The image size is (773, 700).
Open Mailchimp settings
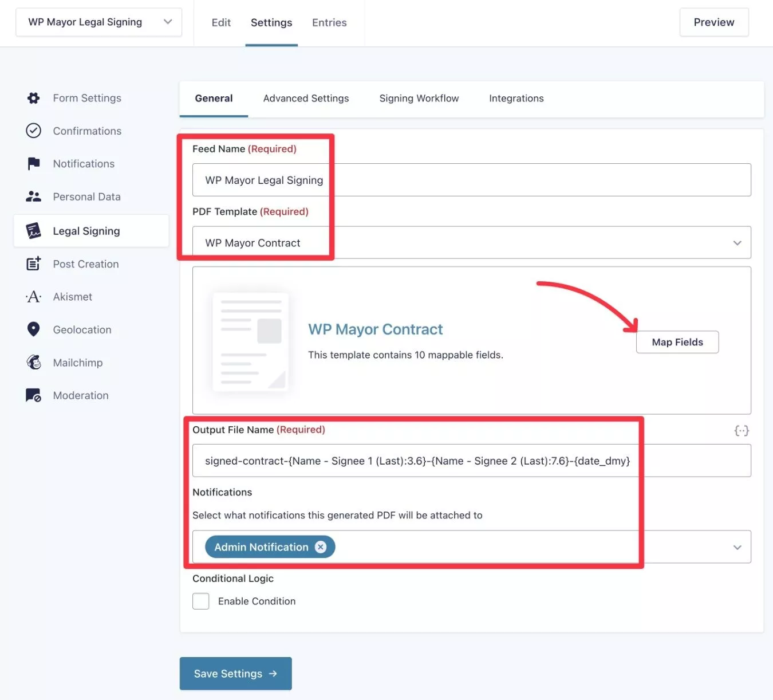coord(78,362)
